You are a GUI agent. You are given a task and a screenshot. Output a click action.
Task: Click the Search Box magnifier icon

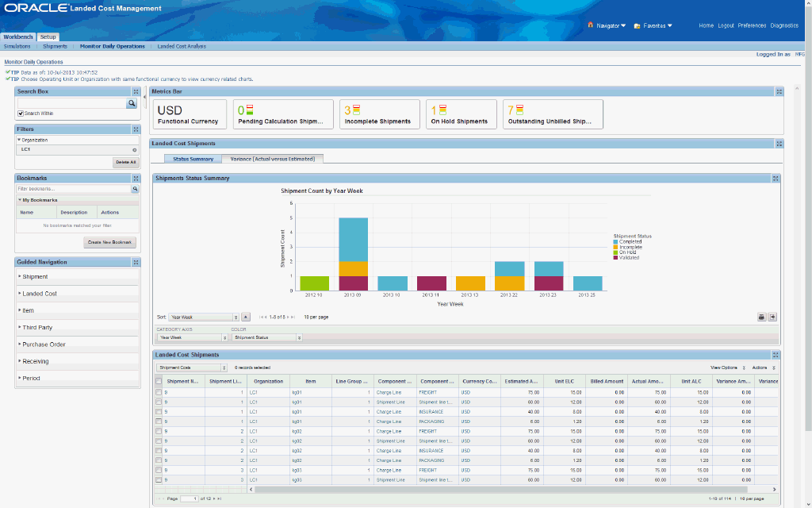click(132, 104)
